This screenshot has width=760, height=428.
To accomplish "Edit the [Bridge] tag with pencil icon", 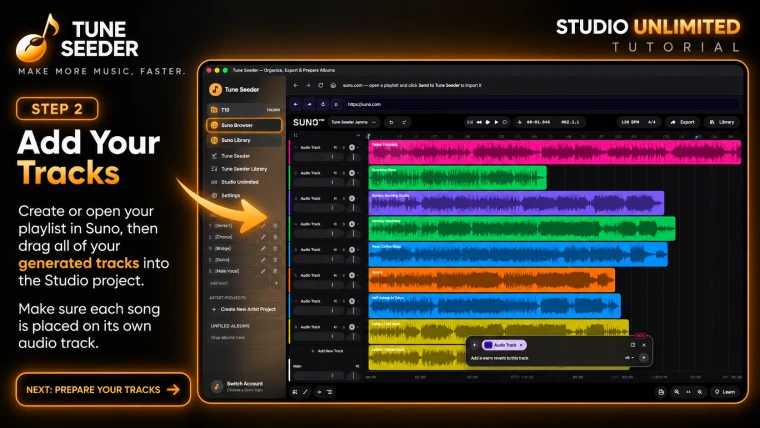I will pyautogui.click(x=263, y=248).
